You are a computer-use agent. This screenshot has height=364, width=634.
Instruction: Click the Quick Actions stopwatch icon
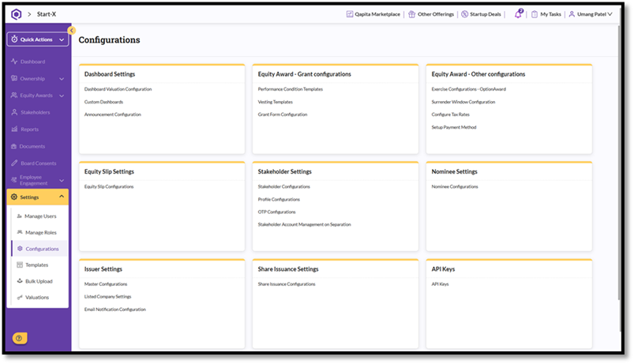click(x=14, y=39)
